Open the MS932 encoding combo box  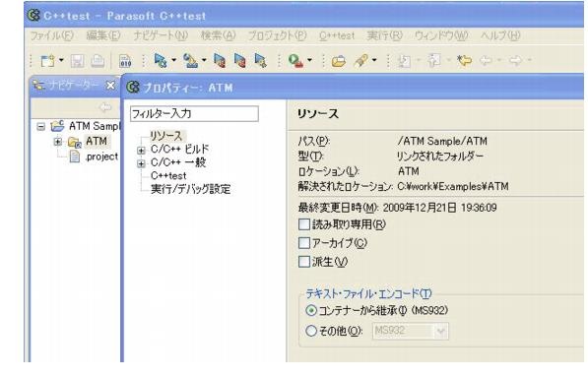click(x=411, y=331)
